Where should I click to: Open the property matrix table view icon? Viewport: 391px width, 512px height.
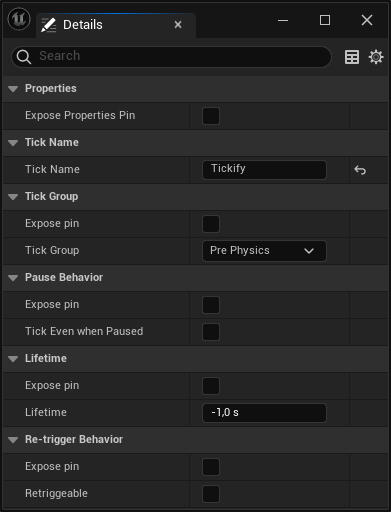click(352, 57)
